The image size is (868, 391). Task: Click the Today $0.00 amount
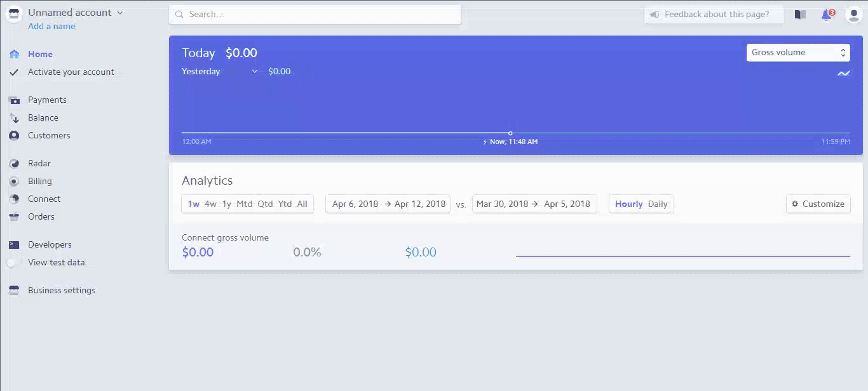point(241,53)
